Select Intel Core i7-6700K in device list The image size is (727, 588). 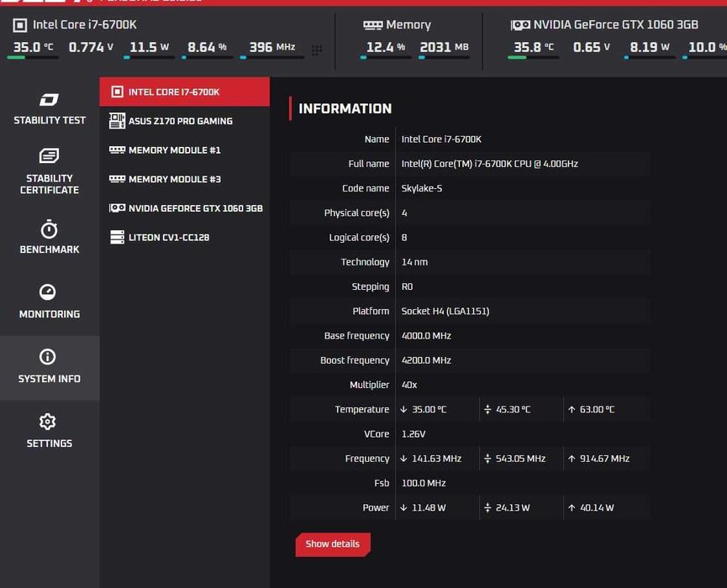[185, 92]
